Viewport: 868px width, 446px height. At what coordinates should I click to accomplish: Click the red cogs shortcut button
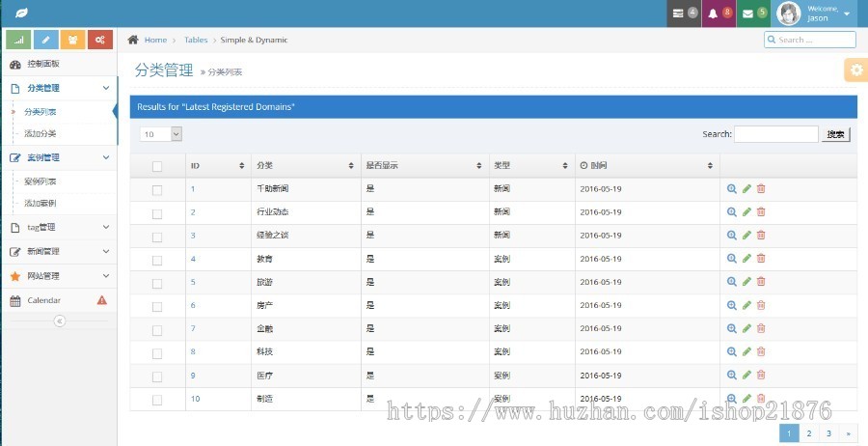100,40
